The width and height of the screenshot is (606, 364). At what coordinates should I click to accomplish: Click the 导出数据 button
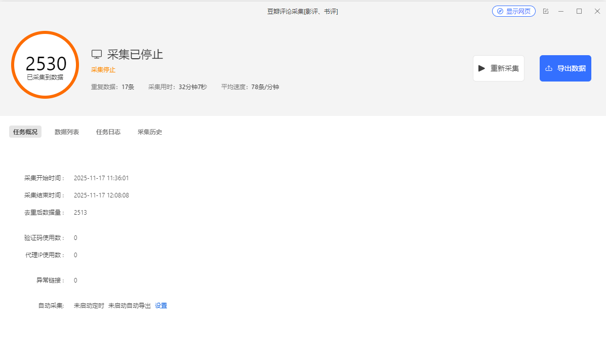pyautogui.click(x=565, y=68)
